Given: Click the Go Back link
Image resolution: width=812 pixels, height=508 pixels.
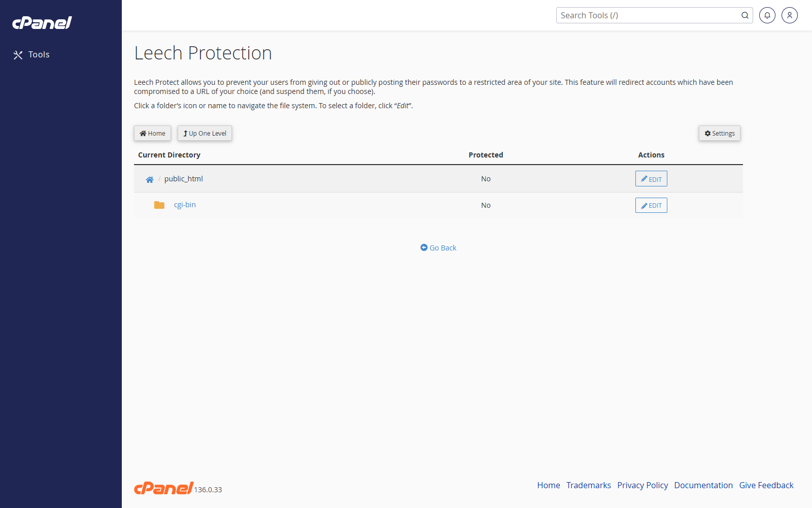Looking at the screenshot, I should tap(438, 248).
